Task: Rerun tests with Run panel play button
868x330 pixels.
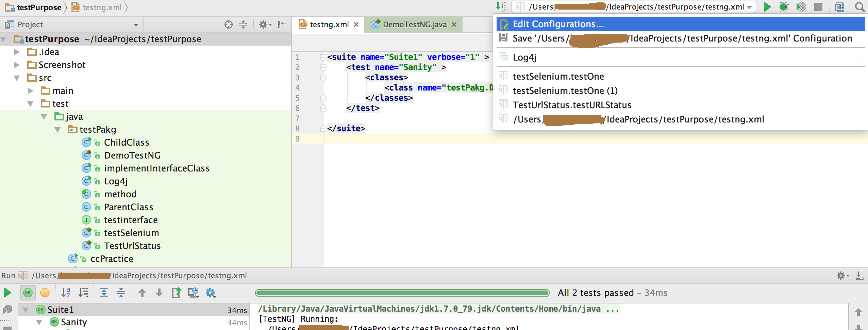Action: pyautogui.click(x=7, y=293)
